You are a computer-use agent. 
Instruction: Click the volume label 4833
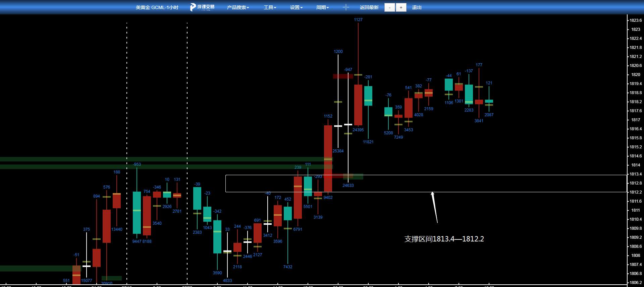tap(227, 281)
